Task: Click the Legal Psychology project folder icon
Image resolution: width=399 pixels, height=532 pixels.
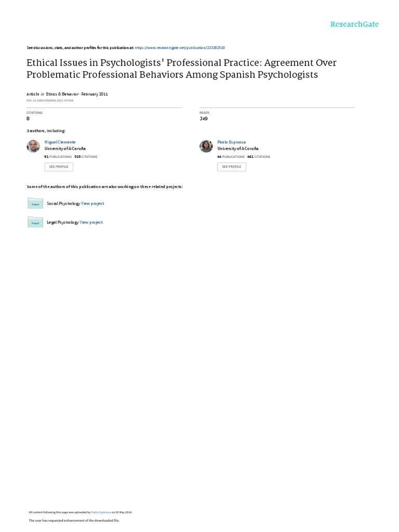Action: tap(35, 222)
